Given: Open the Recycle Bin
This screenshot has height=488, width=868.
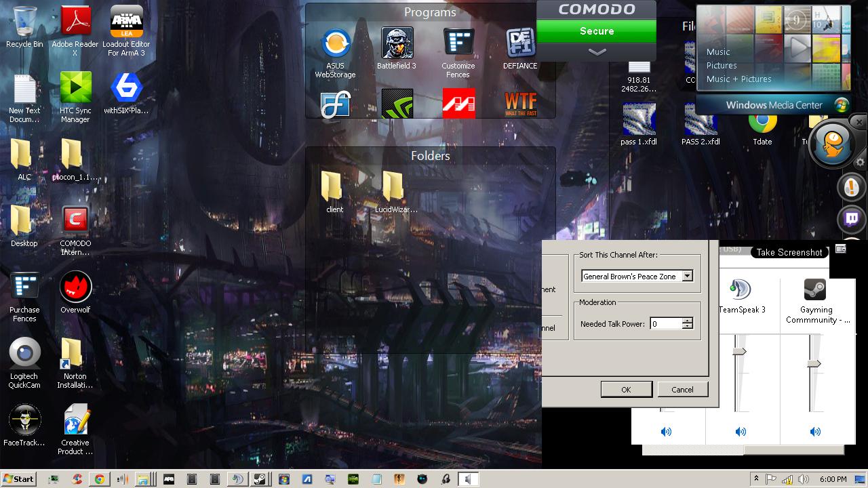Looking at the screenshot, I should click(24, 27).
